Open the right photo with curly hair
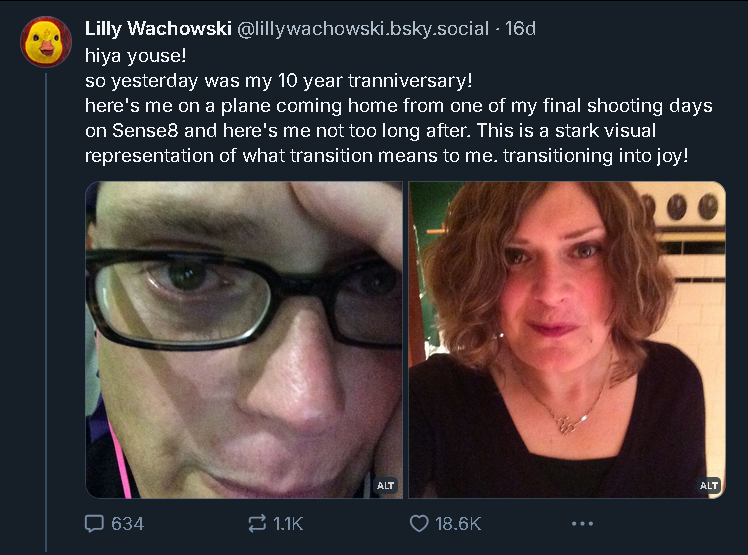This screenshot has height=555, width=748. [567, 340]
